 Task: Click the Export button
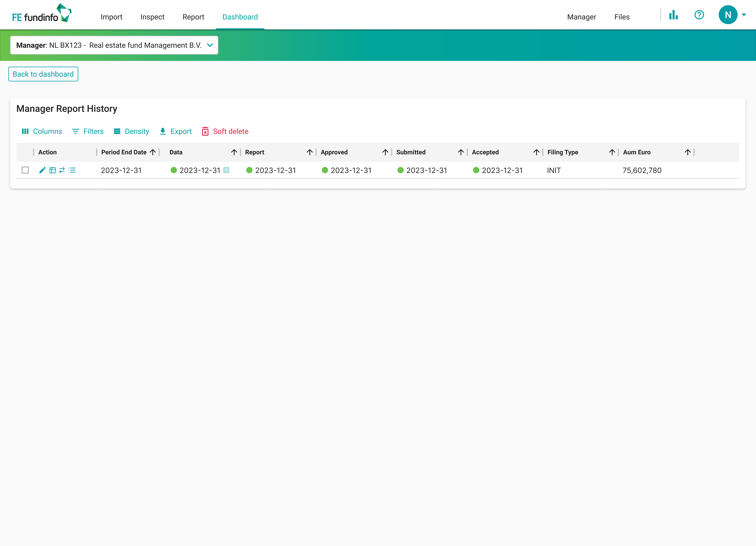tap(175, 131)
